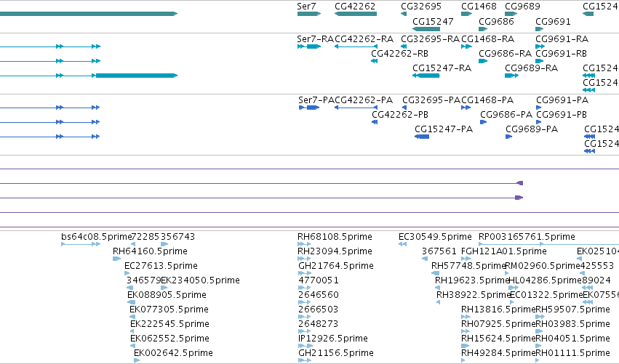Click protein label CG42262-PA

pos(364,100)
